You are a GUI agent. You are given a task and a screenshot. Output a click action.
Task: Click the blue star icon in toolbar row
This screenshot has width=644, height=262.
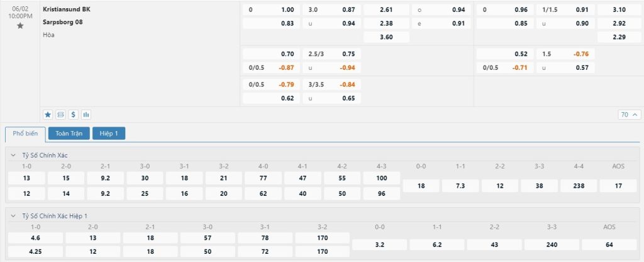point(48,115)
